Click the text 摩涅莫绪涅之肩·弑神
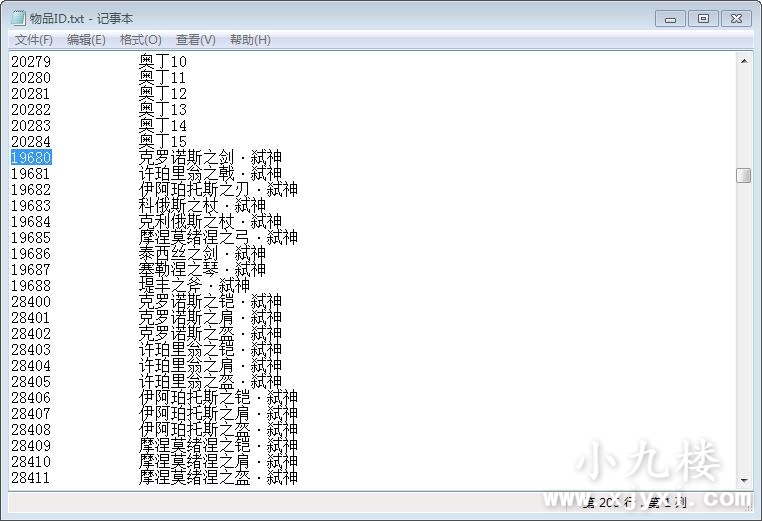This screenshot has width=762, height=521. pos(218,462)
